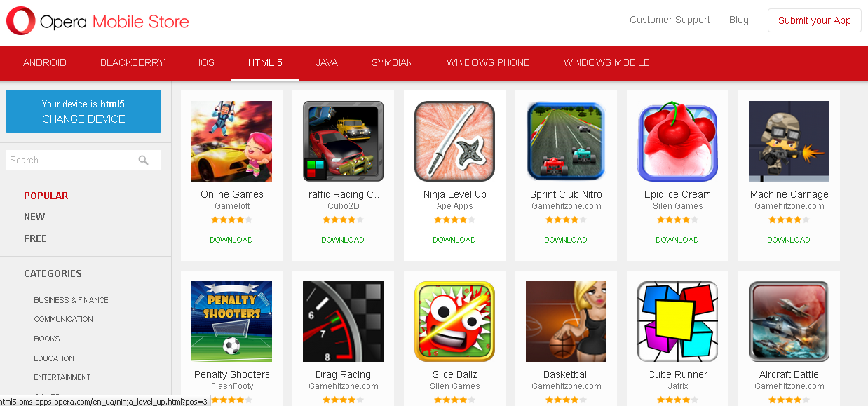Click in the Search input field
The image size is (868, 406).
[x=72, y=160]
